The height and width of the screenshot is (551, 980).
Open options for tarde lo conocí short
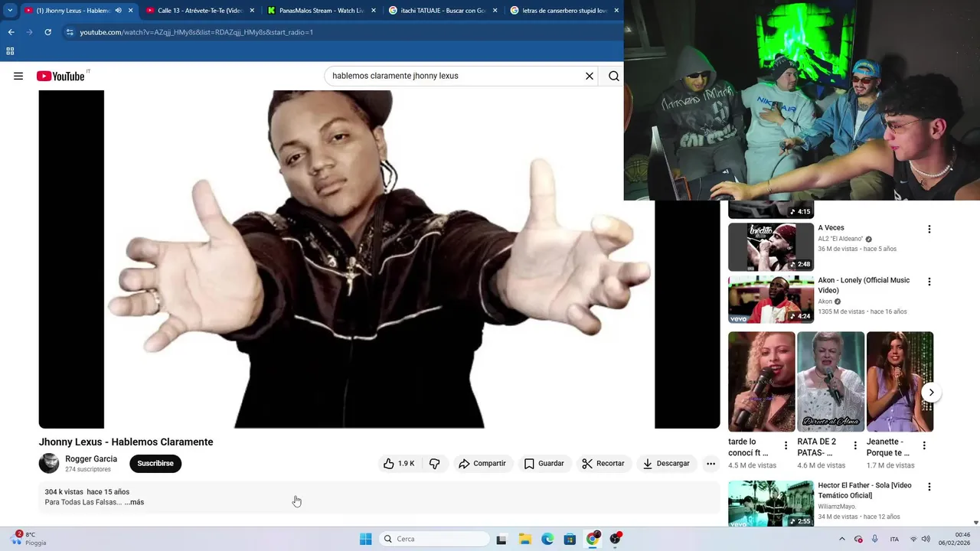click(786, 445)
